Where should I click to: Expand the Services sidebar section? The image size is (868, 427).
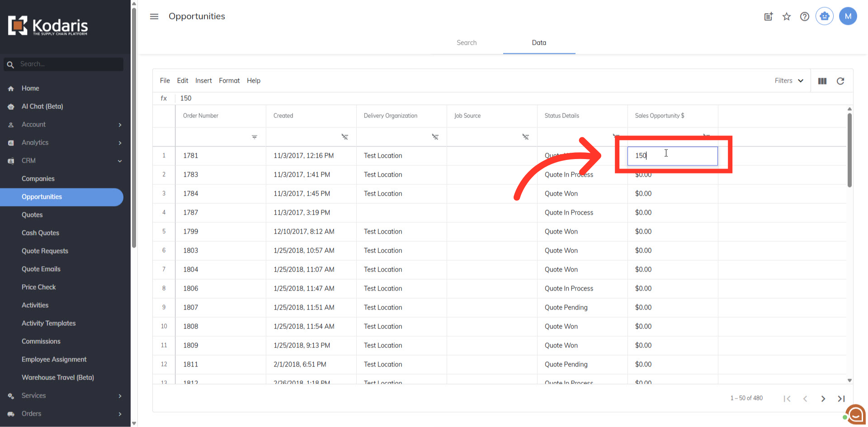click(120, 396)
